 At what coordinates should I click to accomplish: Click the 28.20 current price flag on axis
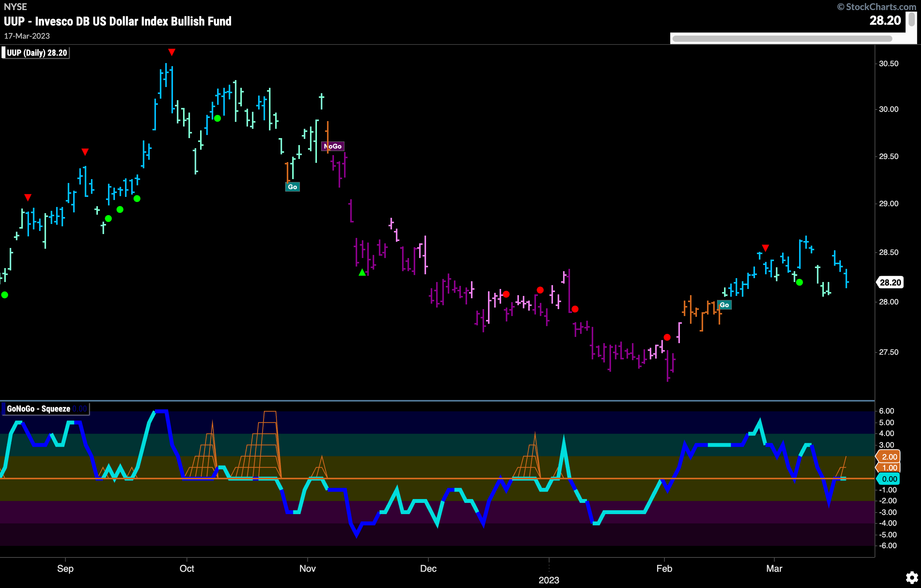pos(890,282)
